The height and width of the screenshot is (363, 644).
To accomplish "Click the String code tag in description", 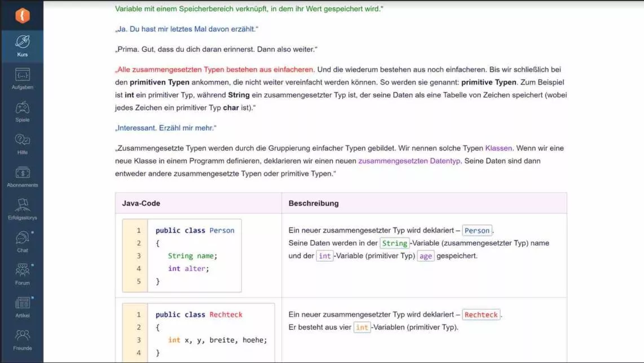I will [x=394, y=243].
